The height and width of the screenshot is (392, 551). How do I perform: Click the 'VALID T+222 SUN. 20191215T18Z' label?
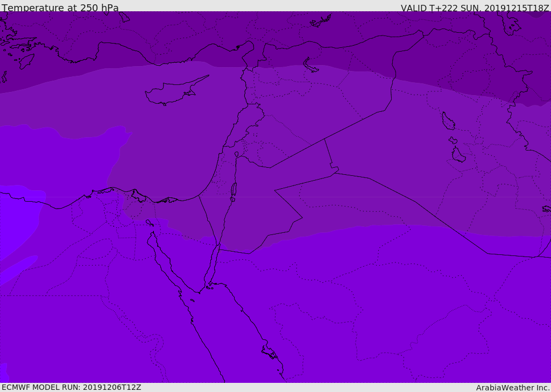[475, 8]
